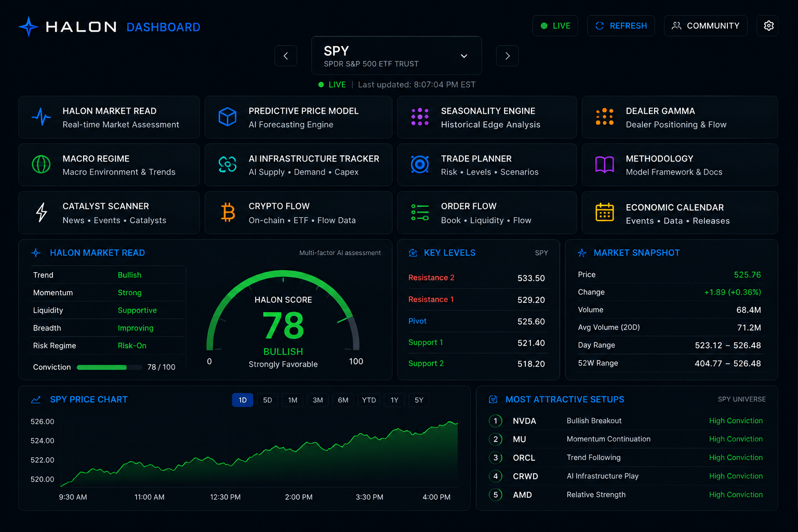Select the 1M chart timeframe

point(293,400)
